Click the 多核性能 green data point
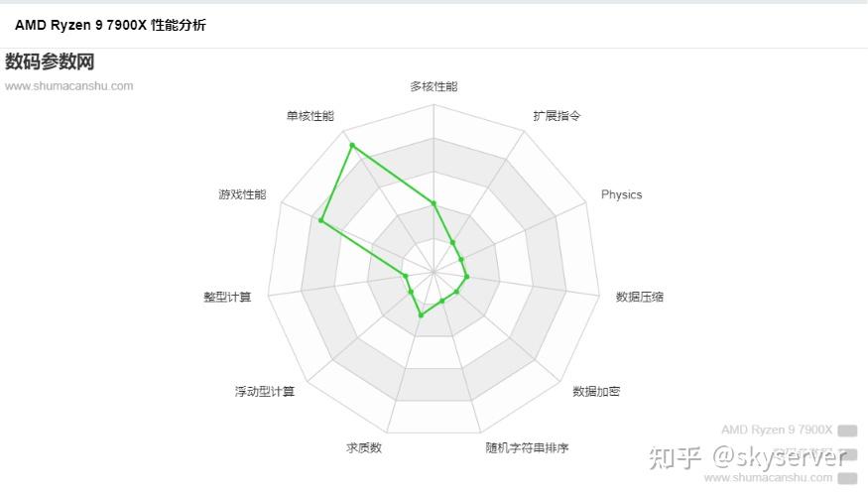Screen dimensions: 868x495 click(434, 203)
